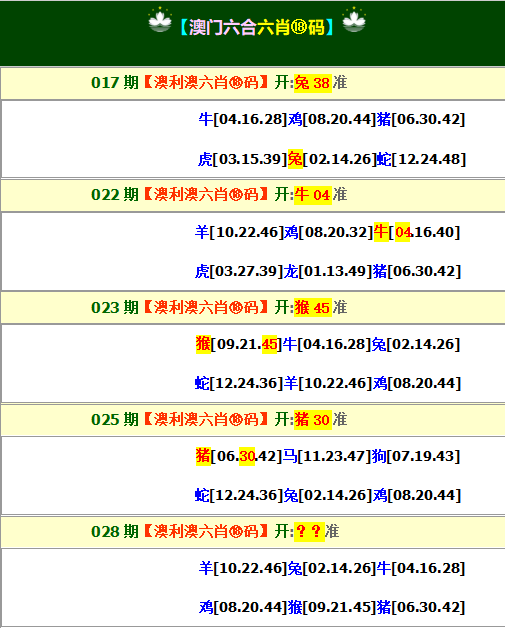Click 龙[01.13.49] entry
This screenshot has height=628, width=505.
tap(328, 271)
